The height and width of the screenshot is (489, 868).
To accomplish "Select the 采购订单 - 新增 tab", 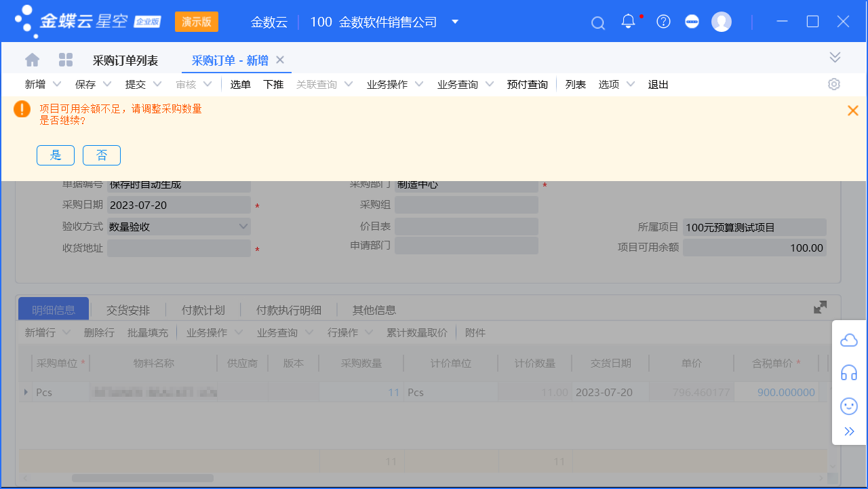I will click(x=230, y=60).
